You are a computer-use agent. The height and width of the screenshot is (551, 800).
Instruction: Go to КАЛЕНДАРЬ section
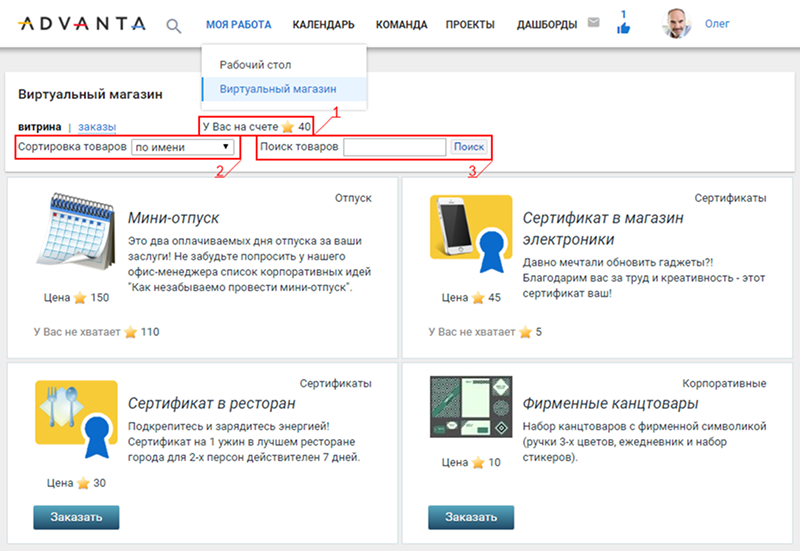click(x=323, y=24)
